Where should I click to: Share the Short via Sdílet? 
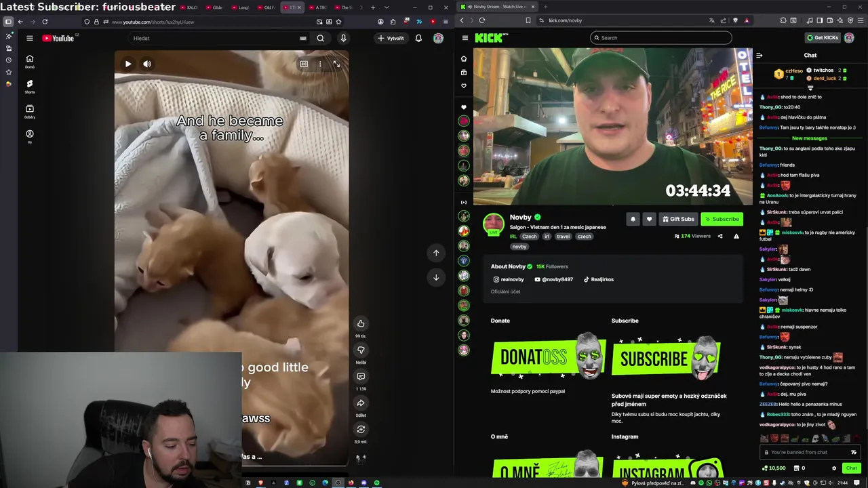click(x=361, y=403)
